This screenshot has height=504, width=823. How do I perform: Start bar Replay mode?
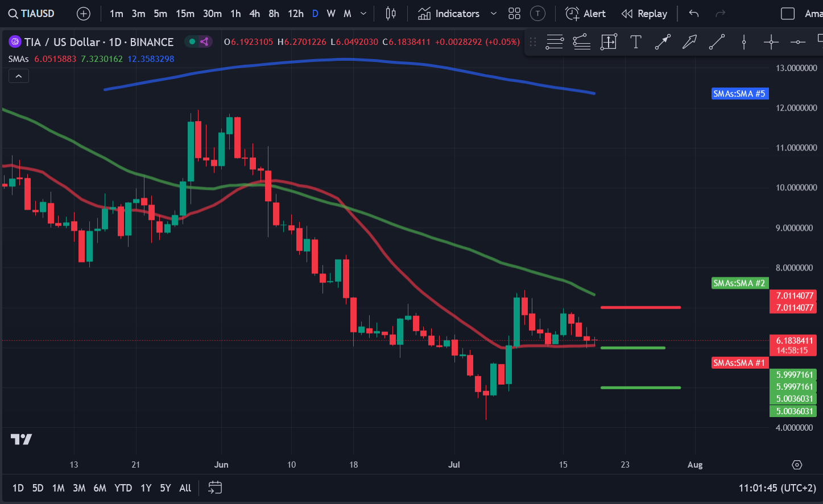tap(644, 14)
